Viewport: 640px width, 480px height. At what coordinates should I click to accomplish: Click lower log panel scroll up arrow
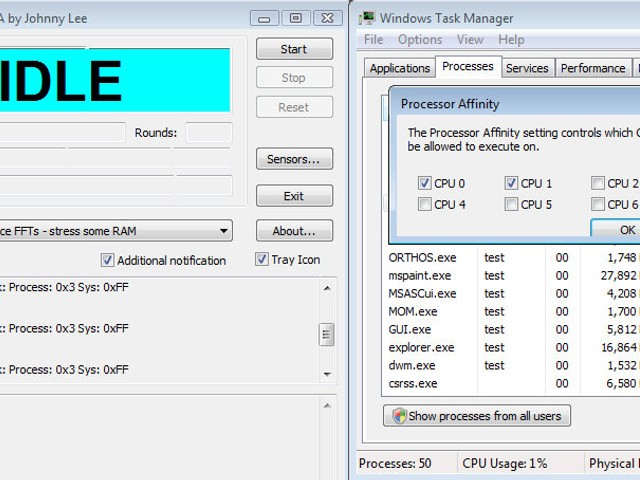pyautogui.click(x=327, y=405)
